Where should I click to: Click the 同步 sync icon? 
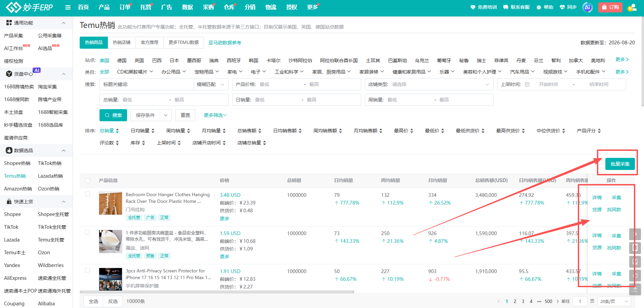pos(568,7)
